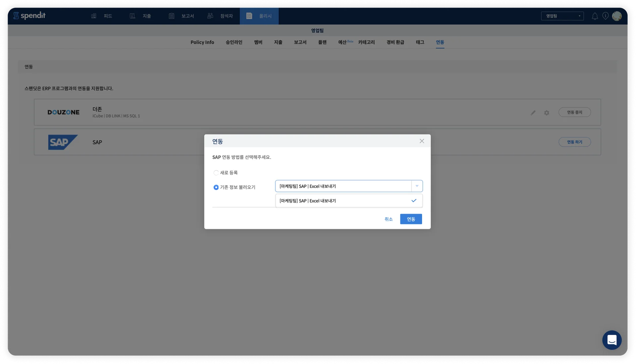Expand the SAP integration dropdown arrow
636x364 pixels.
(417, 186)
